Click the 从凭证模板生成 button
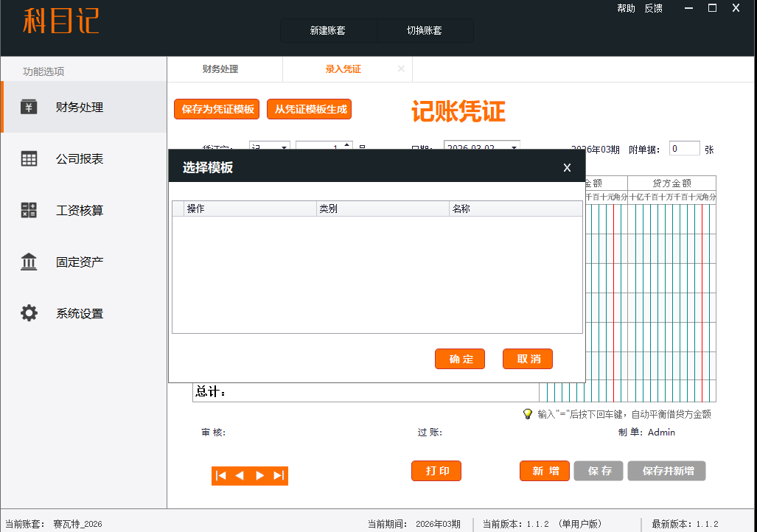The image size is (757, 532). click(x=310, y=109)
